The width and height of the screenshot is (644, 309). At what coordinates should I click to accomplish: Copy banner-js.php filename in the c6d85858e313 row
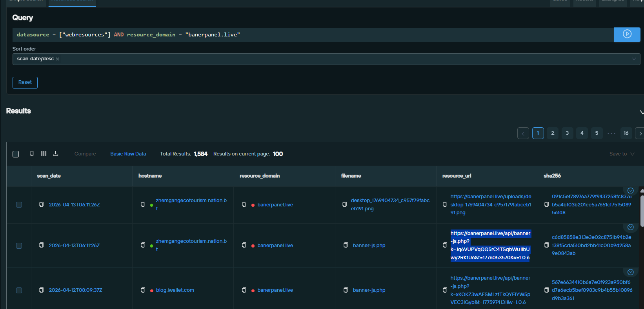pyautogui.click(x=346, y=245)
